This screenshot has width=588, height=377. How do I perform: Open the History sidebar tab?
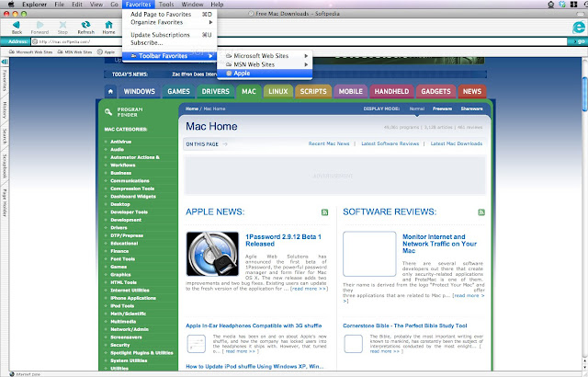tap(4, 110)
